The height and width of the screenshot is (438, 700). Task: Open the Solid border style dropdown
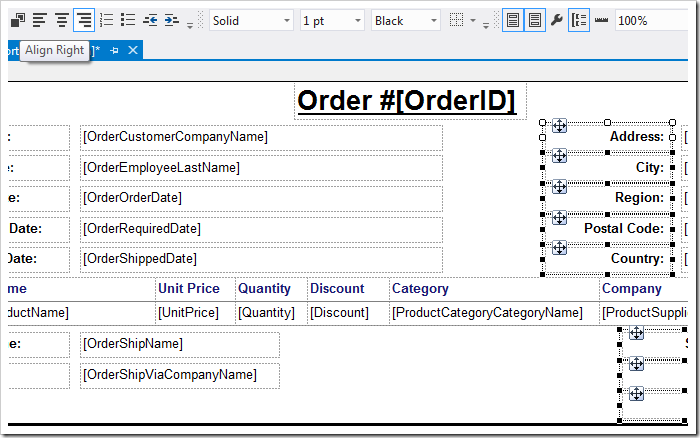point(251,21)
